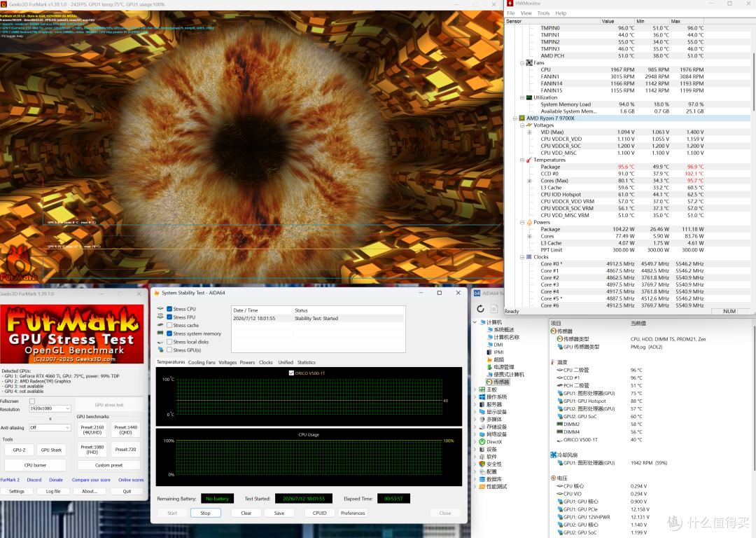This screenshot has height=538, width=756.
Task: Stop the AIDA64 stability test
Action: click(x=205, y=513)
